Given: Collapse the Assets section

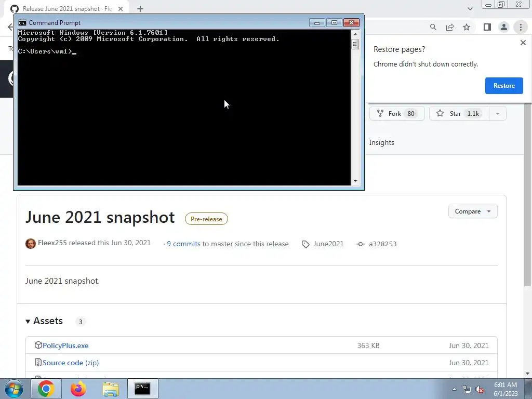Looking at the screenshot, I should 45,321.
